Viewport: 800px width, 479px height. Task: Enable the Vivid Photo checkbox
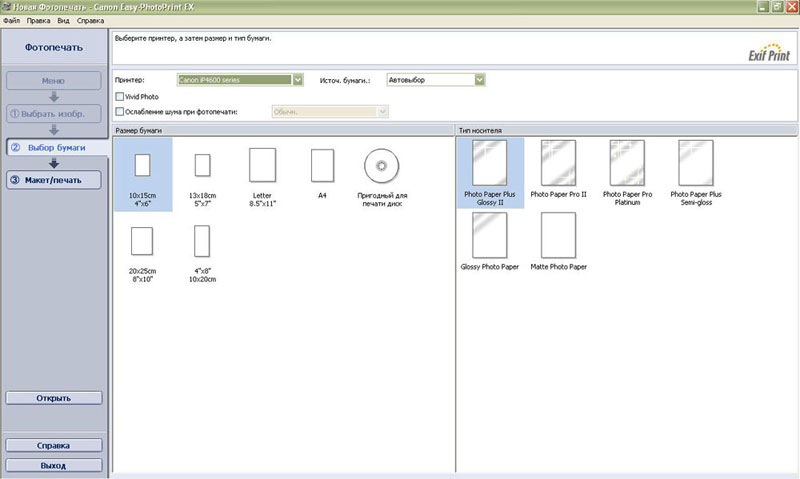click(x=120, y=96)
